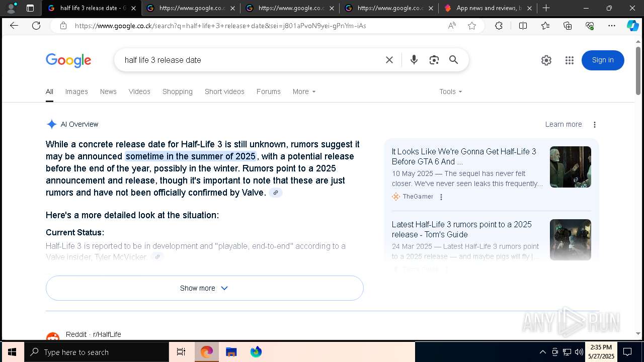
Task: Open the taskbar clock and date
Action: [601, 352]
